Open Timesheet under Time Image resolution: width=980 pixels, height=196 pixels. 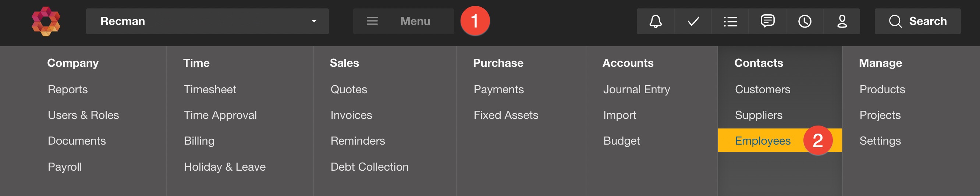point(210,89)
